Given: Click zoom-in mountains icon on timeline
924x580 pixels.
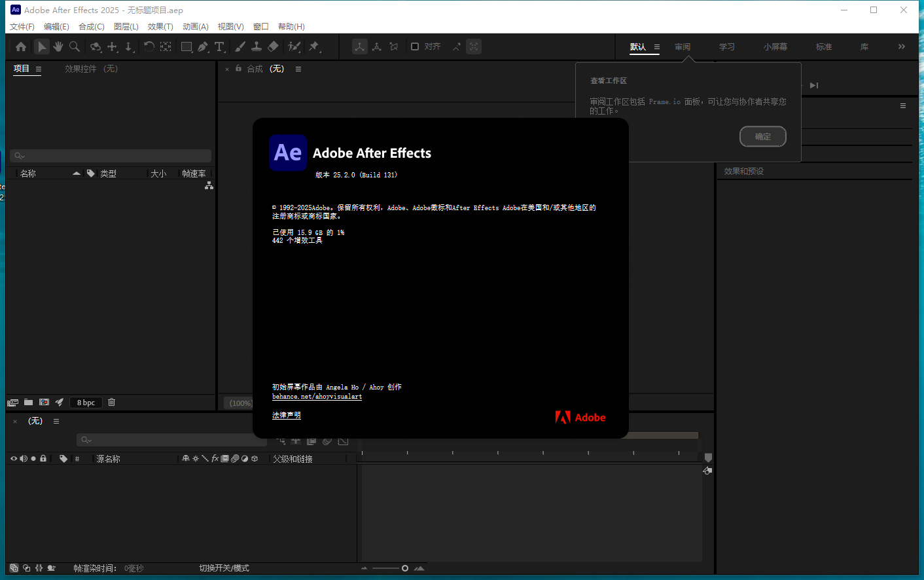Looking at the screenshot, I should click(419, 568).
